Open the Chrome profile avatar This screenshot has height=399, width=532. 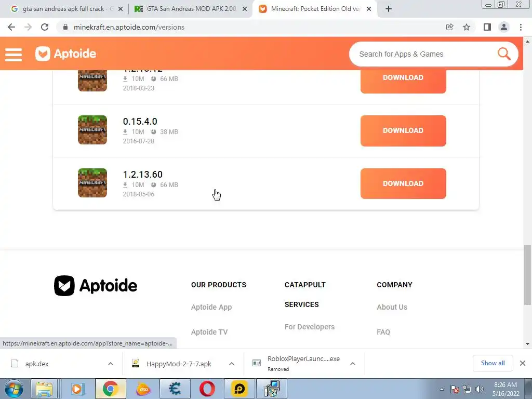(504, 27)
